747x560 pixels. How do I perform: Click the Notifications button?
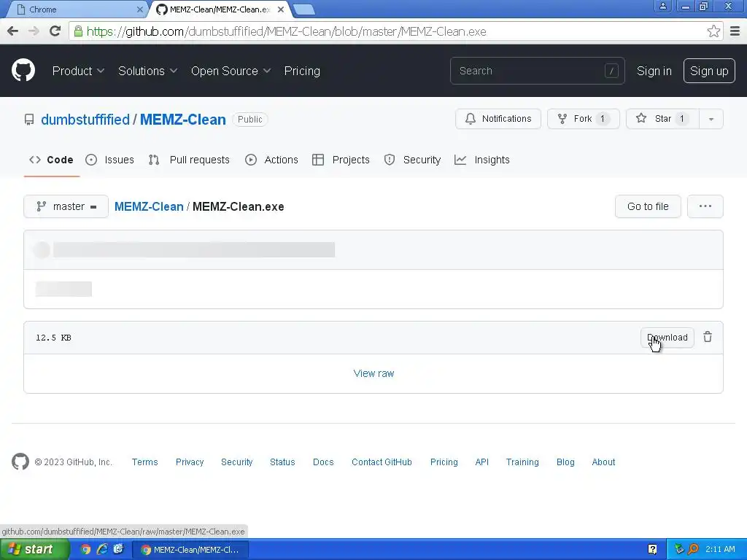(x=498, y=119)
